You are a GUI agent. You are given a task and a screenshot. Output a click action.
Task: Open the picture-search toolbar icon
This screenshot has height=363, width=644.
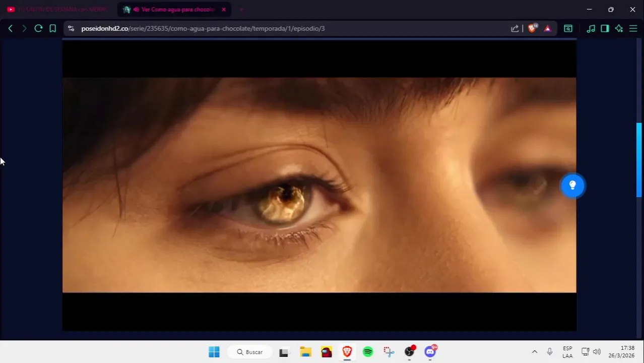coord(568,29)
